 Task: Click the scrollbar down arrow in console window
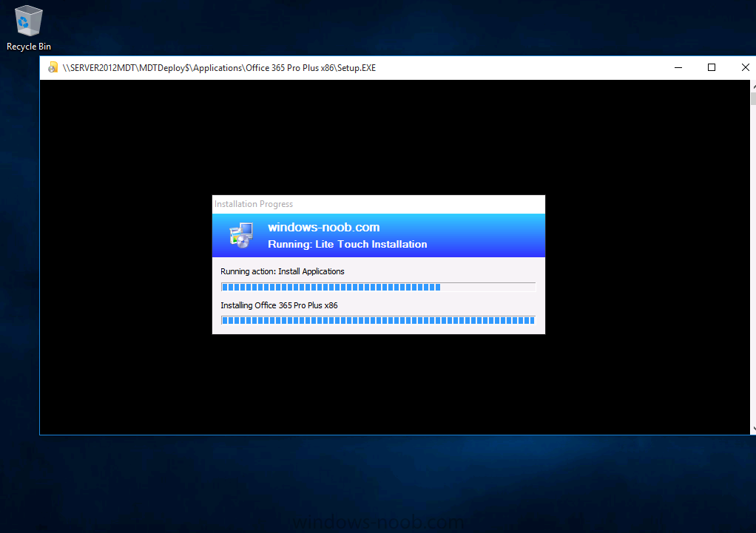(754, 428)
